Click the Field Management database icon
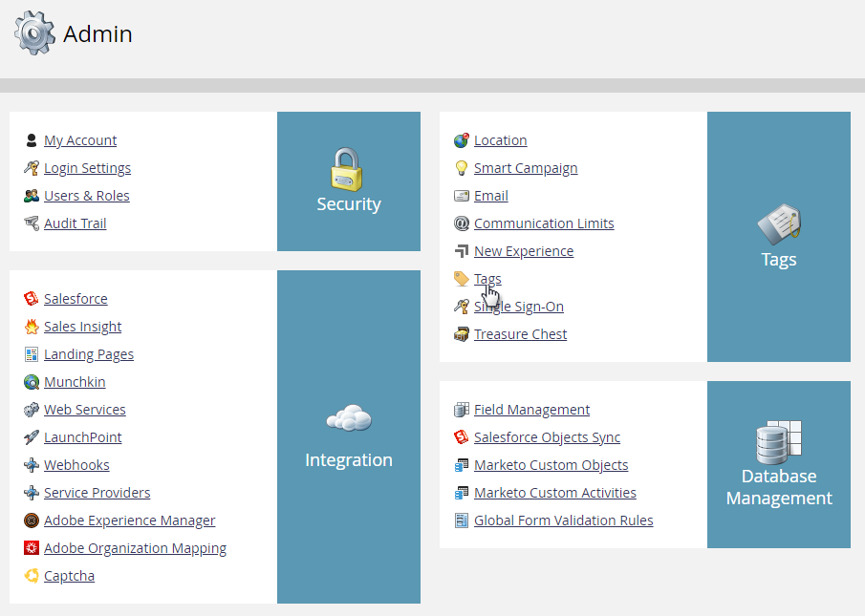This screenshot has width=865, height=616. tap(462, 410)
